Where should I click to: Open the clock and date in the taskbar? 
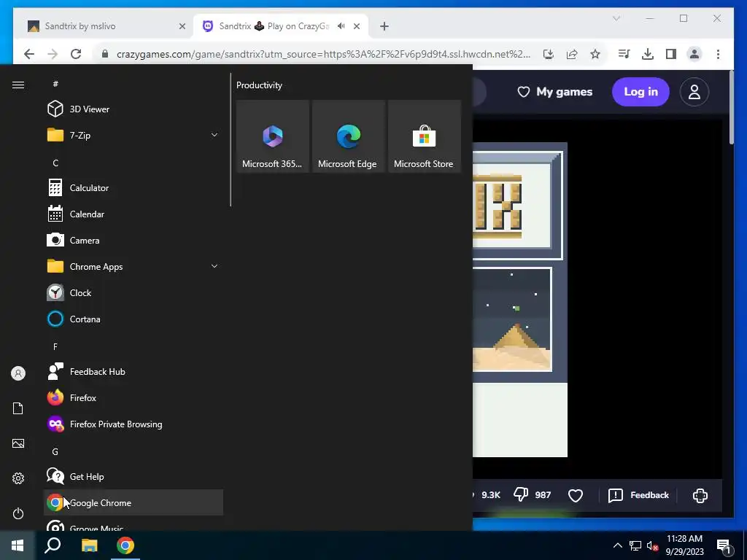tap(684, 545)
